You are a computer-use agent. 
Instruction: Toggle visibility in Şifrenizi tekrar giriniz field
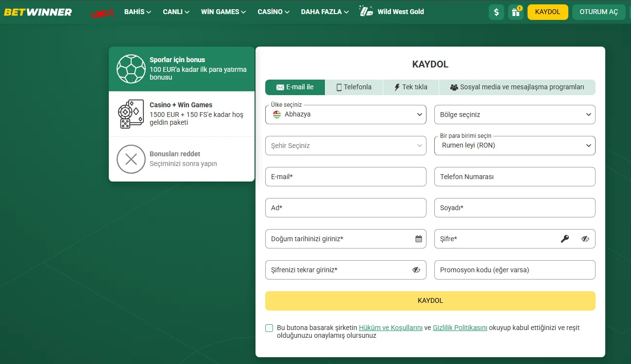(x=416, y=270)
